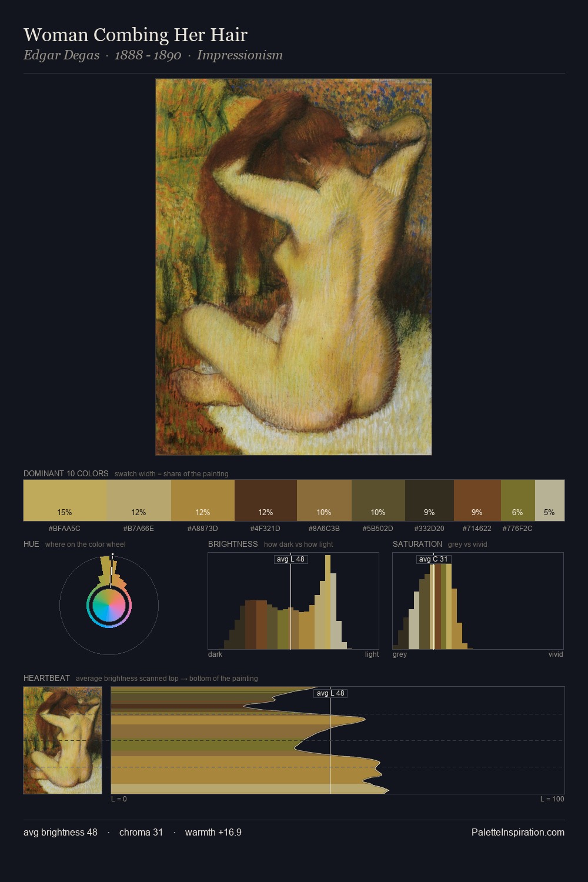Image resolution: width=588 pixels, height=882 pixels.
Task: Click the L = 0 axis label
Action: pyautogui.click(x=119, y=799)
